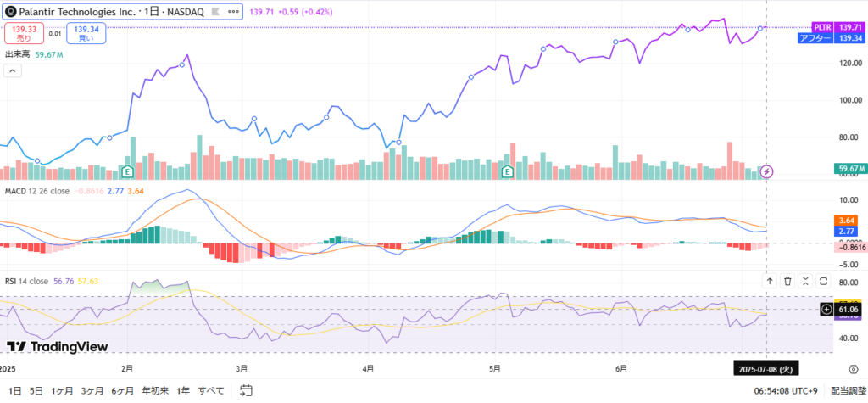Click the MACD 12 26 close legend
Screen dimensions: 868x403
coord(37,191)
